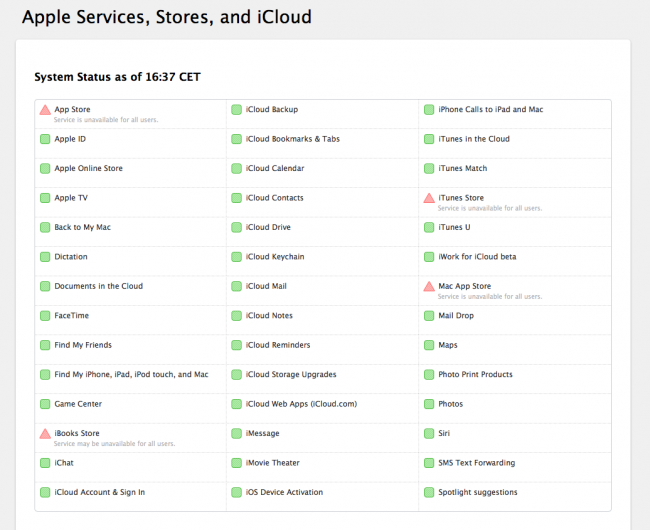Click the green status icon for iCloud Reminders
The height and width of the screenshot is (530, 650).
pos(236,345)
